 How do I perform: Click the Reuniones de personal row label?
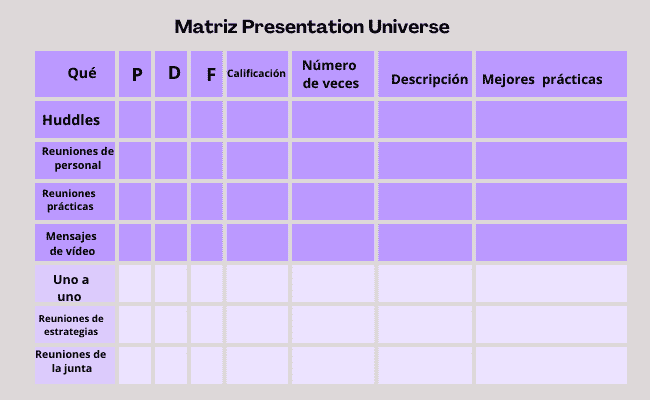75,159
